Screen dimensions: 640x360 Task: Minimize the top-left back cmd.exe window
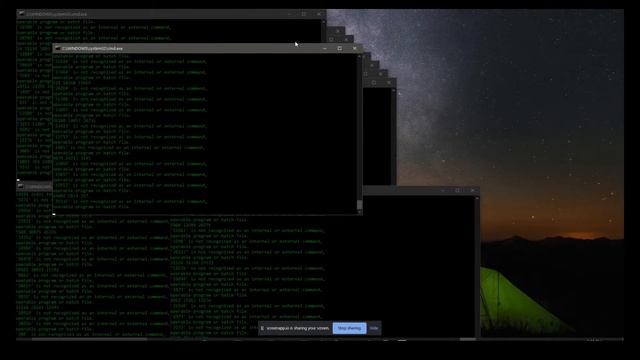click(289, 14)
